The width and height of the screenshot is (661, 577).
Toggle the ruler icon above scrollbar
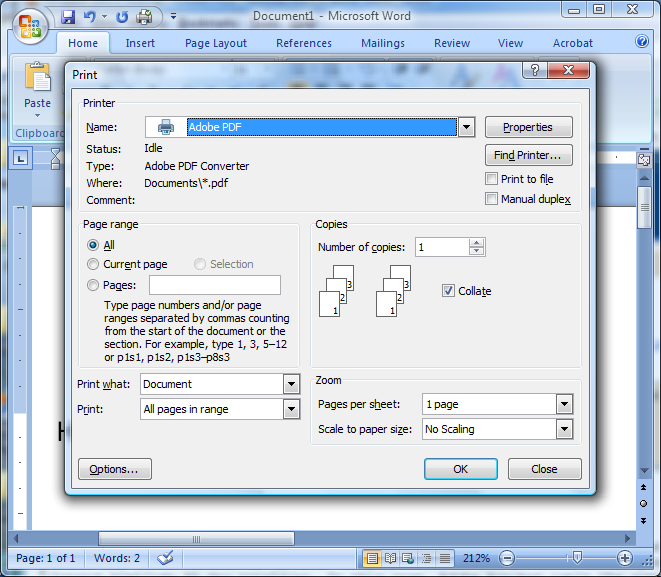coord(644,160)
